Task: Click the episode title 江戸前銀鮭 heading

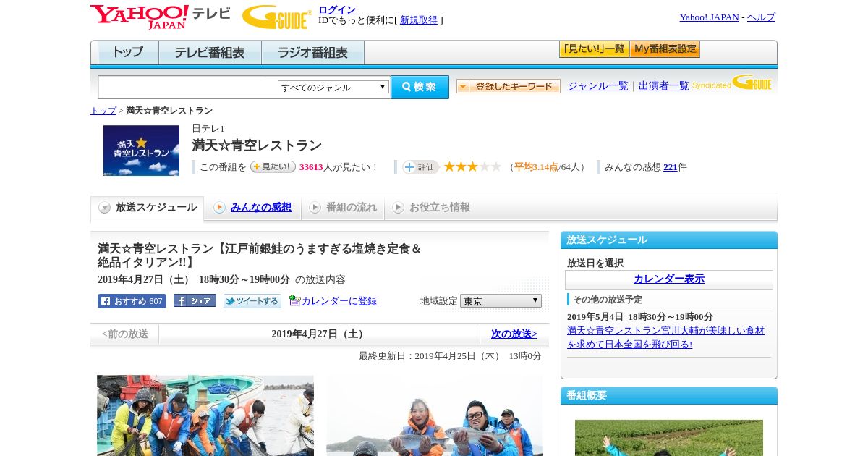Action: coord(260,256)
